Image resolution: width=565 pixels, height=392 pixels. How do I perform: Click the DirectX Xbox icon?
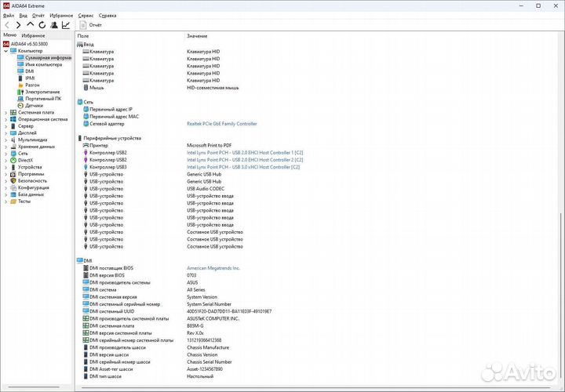(13, 160)
